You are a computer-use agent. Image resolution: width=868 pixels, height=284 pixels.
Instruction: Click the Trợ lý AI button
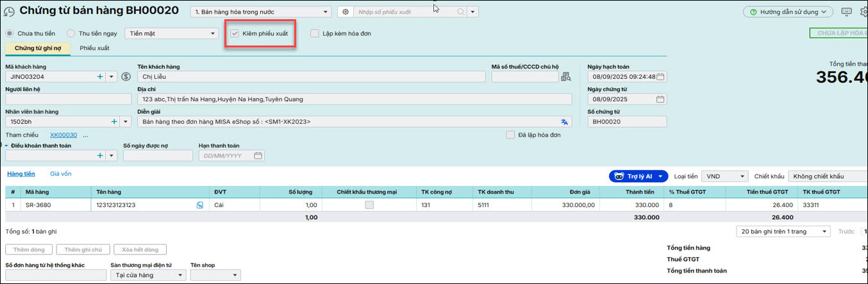click(x=638, y=176)
